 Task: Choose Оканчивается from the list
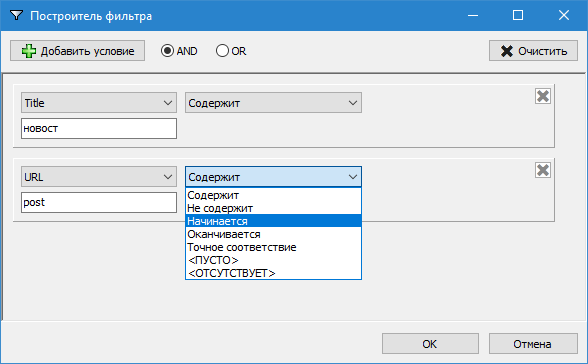click(x=273, y=234)
